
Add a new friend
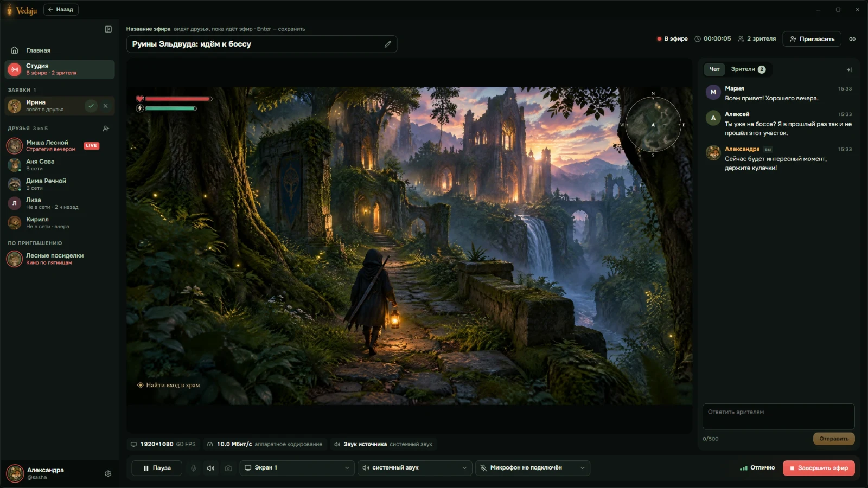[x=106, y=129]
